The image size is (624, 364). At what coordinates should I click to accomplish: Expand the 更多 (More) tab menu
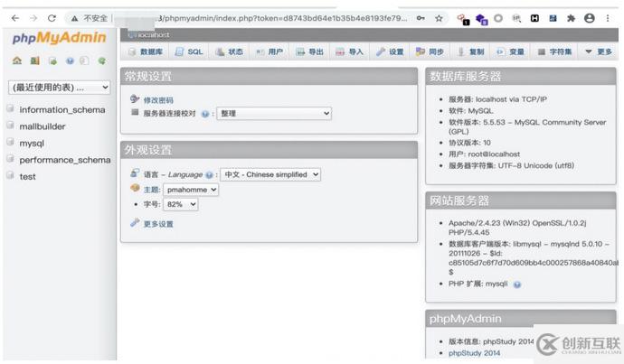(x=599, y=51)
